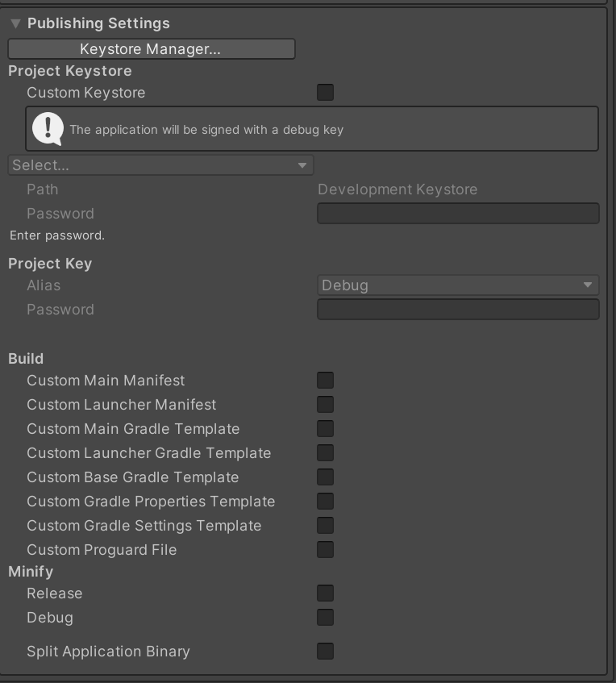The image size is (616, 683).
Task: Open the Alias dropdown showing Debug
Action: click(458, 285)
